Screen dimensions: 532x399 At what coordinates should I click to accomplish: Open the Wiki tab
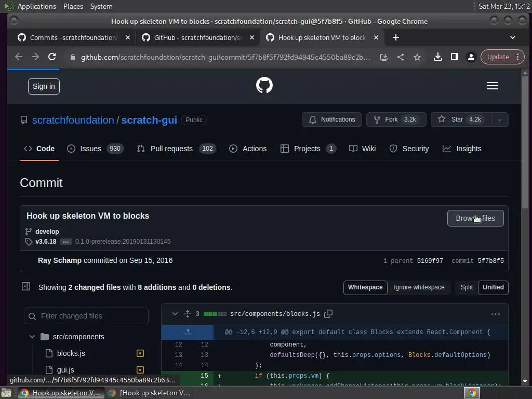(x=362, y=149)
